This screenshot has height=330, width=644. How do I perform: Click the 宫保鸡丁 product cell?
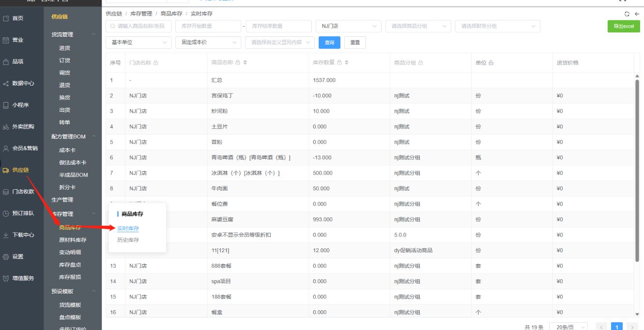(257, 96)
